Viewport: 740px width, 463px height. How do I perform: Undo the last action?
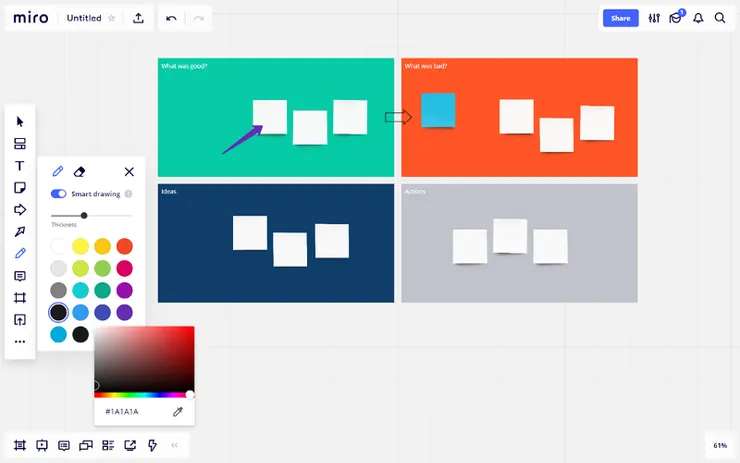[171, 18]
